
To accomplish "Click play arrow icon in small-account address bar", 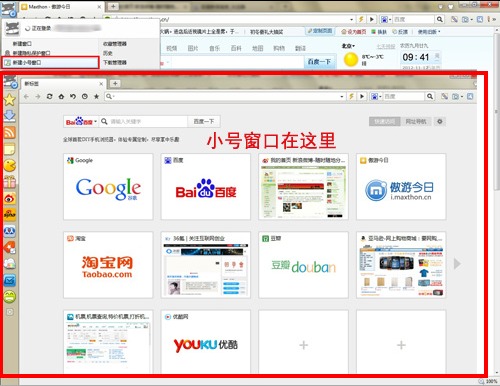I will click(362, 96).
